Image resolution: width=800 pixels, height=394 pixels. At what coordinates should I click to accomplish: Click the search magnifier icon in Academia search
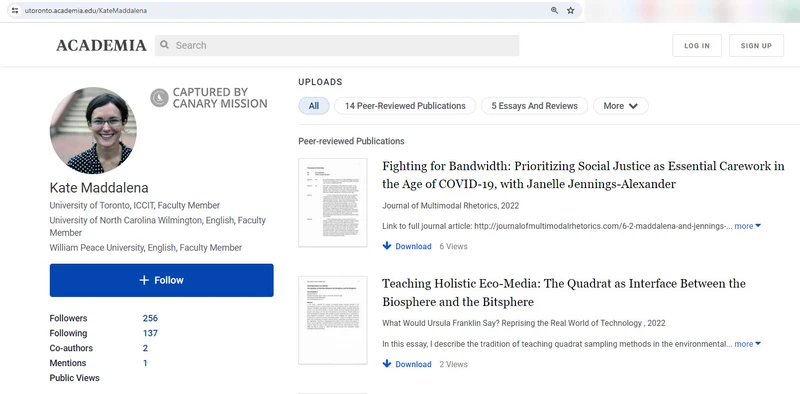164,45
